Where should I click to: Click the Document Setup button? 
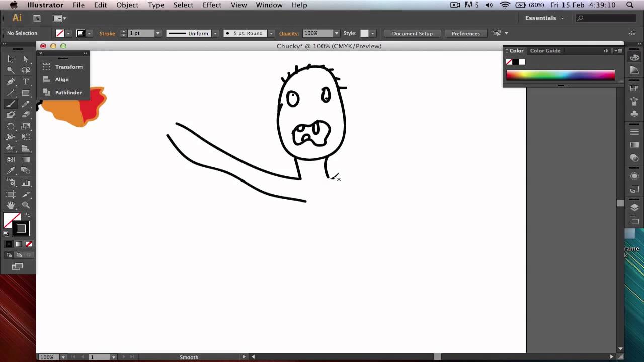412,34
